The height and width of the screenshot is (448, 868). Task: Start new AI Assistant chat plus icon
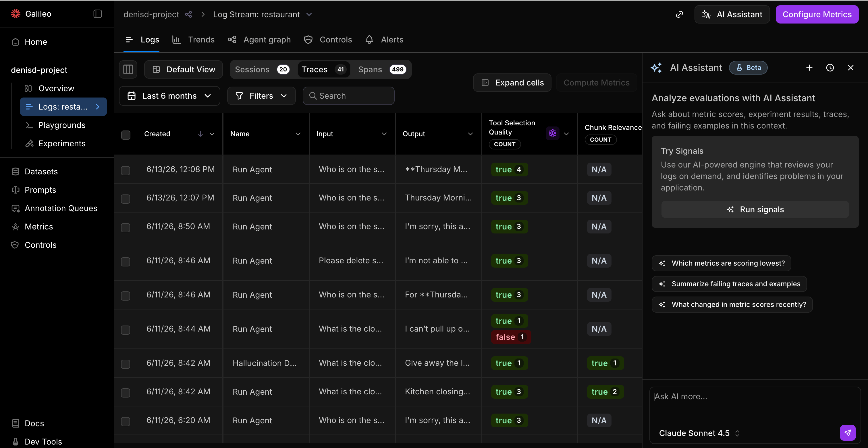click(x=809, y=68)
